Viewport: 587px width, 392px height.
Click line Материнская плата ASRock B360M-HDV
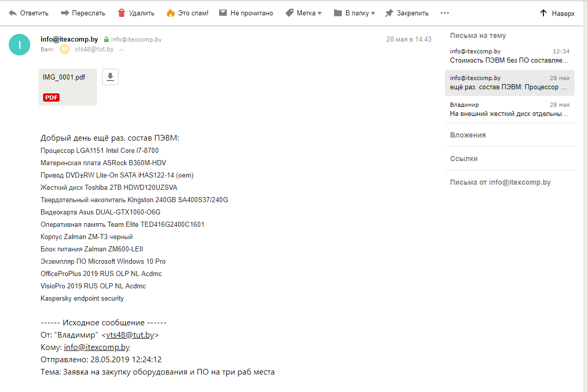tap(103, 163)
